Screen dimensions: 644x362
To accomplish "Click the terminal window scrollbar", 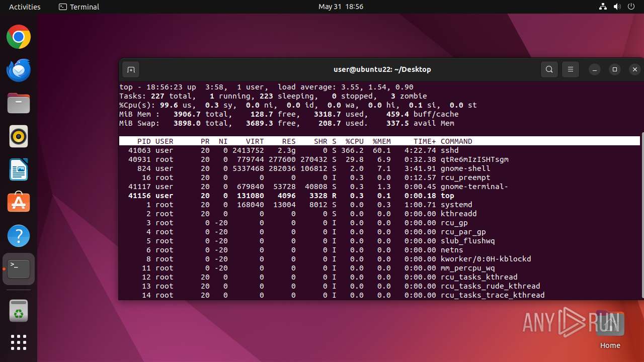I will pos(642,215).
